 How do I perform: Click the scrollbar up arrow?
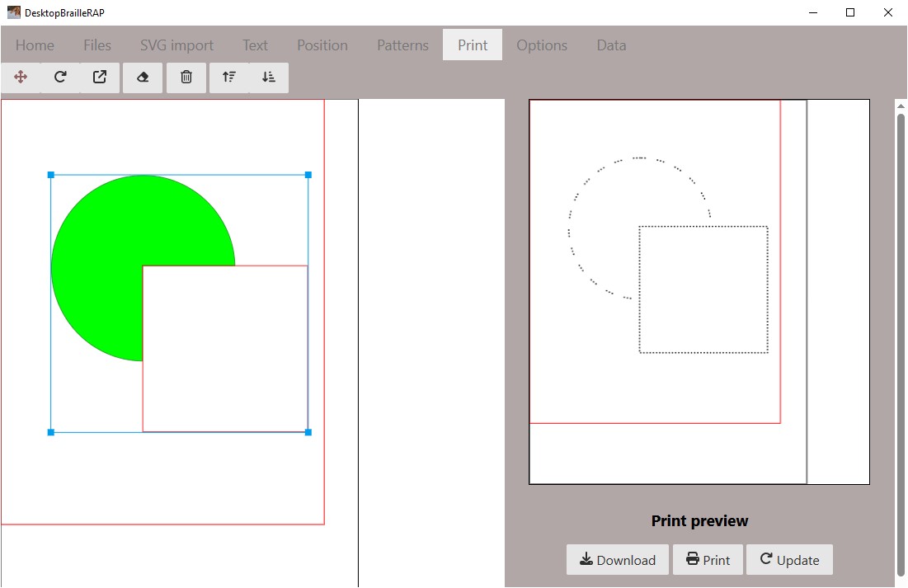point(901,106)
